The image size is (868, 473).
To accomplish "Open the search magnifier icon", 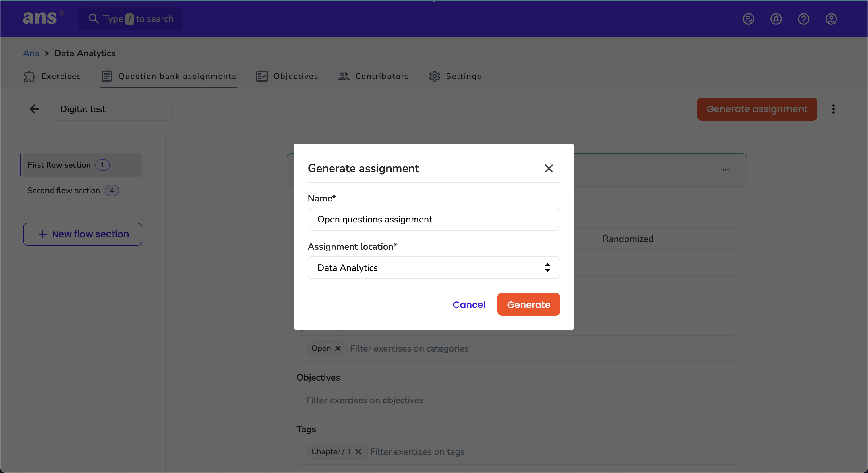I will [94, 19].
